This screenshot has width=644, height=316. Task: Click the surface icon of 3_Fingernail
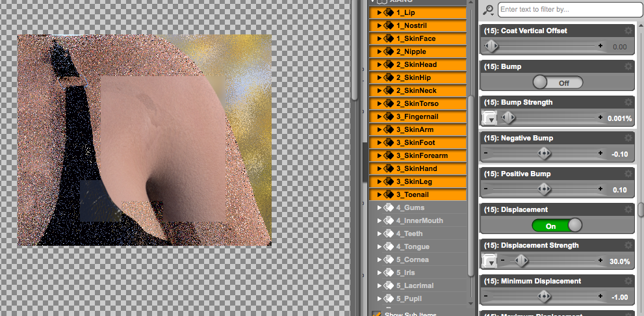389,116
